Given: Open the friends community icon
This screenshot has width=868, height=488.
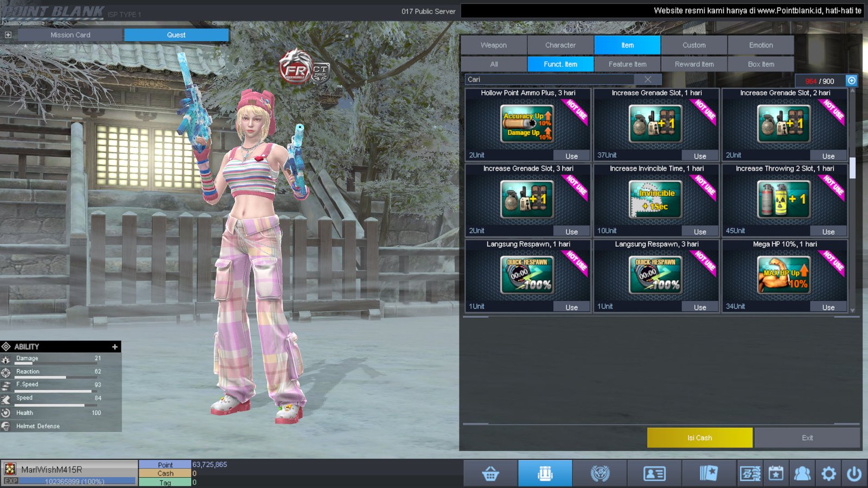Looking at the screenshot, I should click(x=802, y=474).
